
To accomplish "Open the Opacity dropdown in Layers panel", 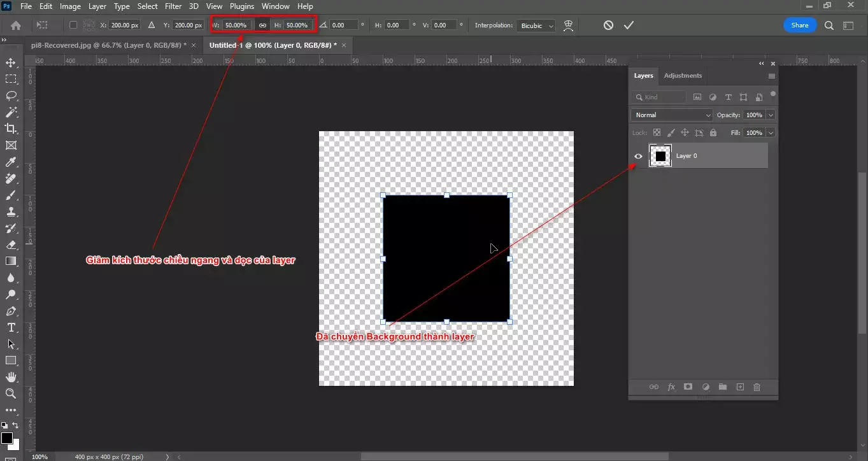I will (x=771, y=115).
